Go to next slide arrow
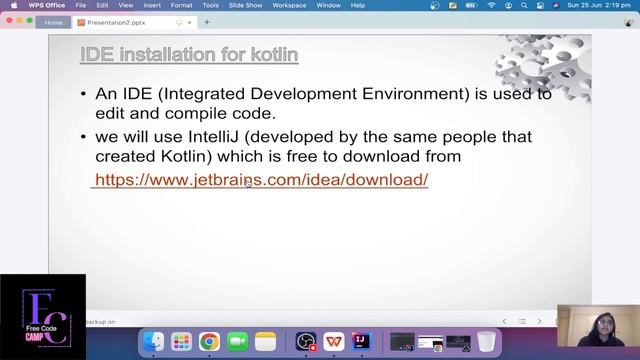The image size is (640, 360). (x=539, y=322)
